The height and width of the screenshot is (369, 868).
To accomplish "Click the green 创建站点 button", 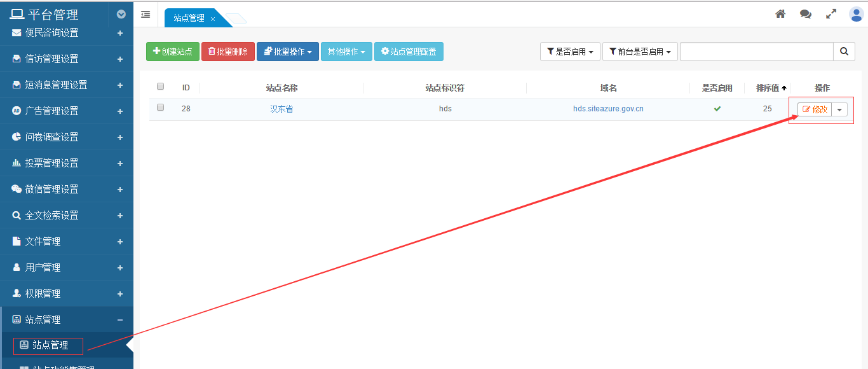I will tap(173, 52).
